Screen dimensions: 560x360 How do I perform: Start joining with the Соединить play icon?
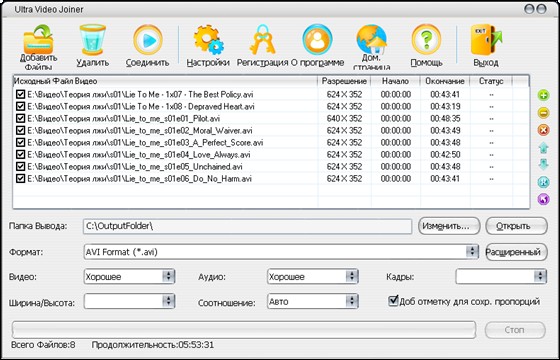pyautogui.click(x=148, y=40)
